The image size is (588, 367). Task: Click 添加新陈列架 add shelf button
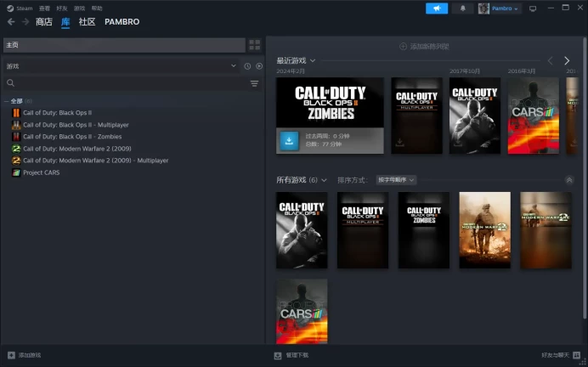424,47
